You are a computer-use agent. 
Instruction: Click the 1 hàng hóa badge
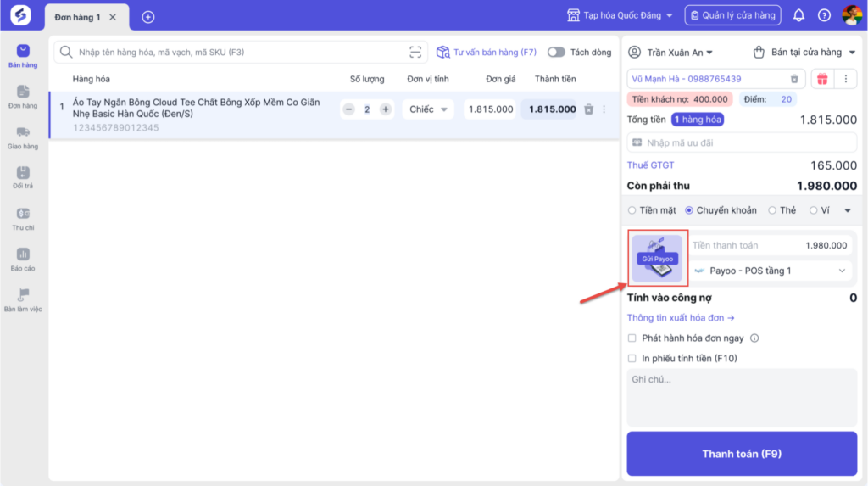pyautogui.click(x=698, y=120)
